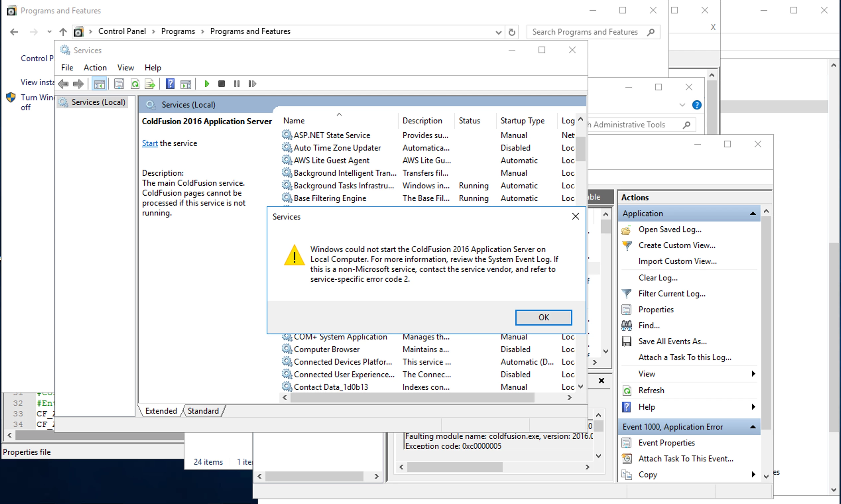Click the Properties toolbar icon in Services
The width and height of the screenshot is (841, 504).
pyautogui.click(x=119, y=84)
